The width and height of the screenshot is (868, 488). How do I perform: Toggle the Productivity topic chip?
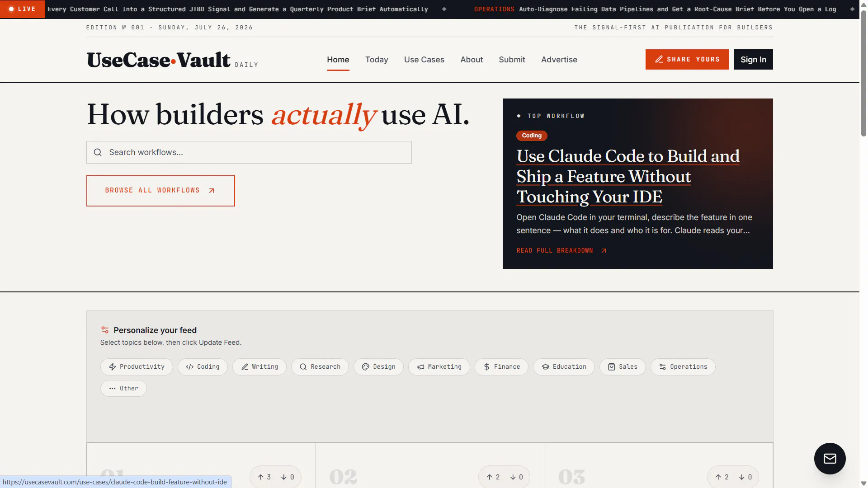pos(137,367)
